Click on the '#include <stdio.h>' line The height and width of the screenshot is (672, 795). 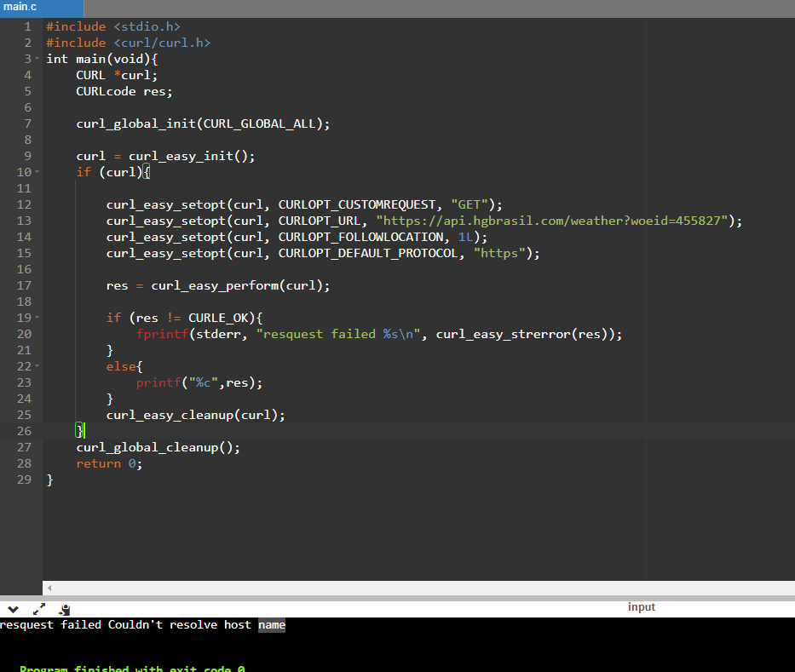[x=113, y=26]
